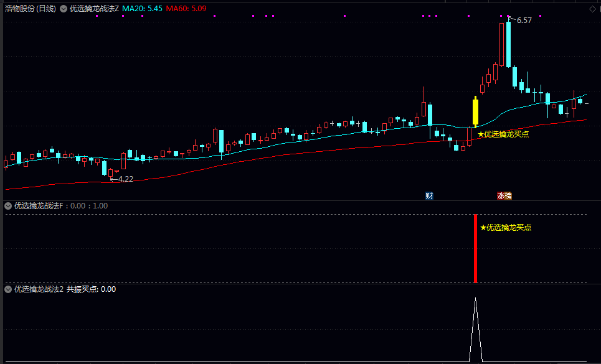Expand the 优选擒龙战法2 indicator dropdown
This screenshot has width=601, height=364.
(8, 289)
